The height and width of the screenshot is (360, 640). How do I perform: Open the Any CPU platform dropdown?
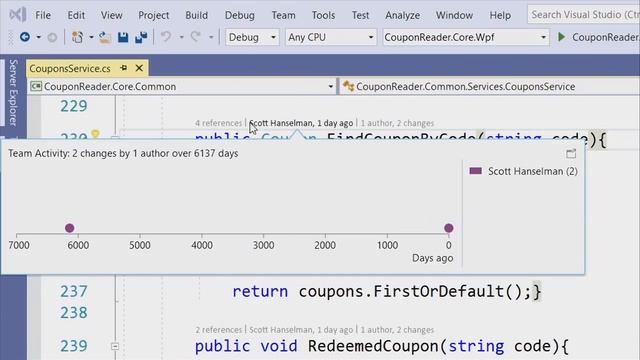(331, 37)
